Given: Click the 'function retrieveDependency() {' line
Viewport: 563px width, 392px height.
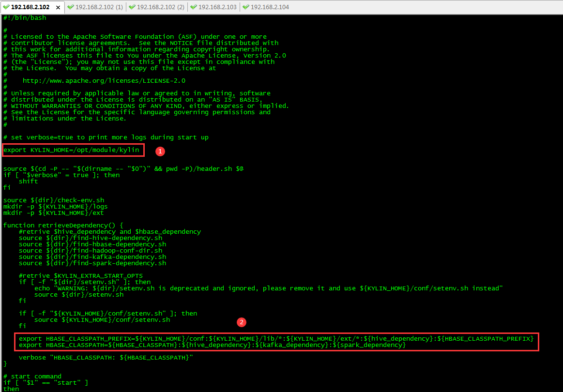Looking at the screenshot, I should click(63, 225).
